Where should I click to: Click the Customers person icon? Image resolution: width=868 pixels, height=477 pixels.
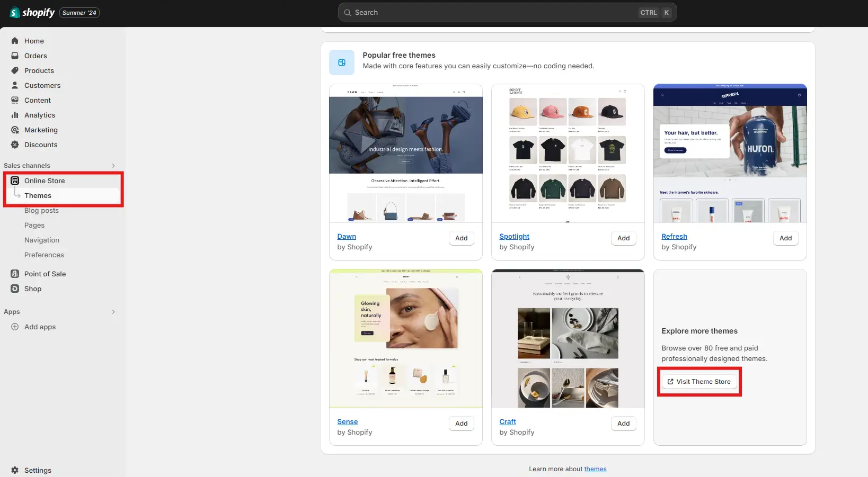(x=15, y=85)
